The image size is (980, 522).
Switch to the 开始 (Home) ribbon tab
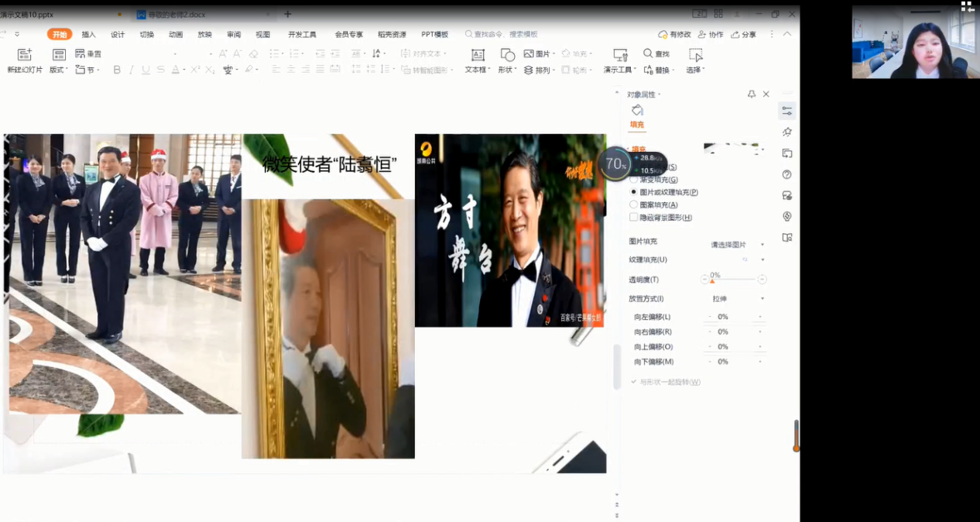coord(60,34)
